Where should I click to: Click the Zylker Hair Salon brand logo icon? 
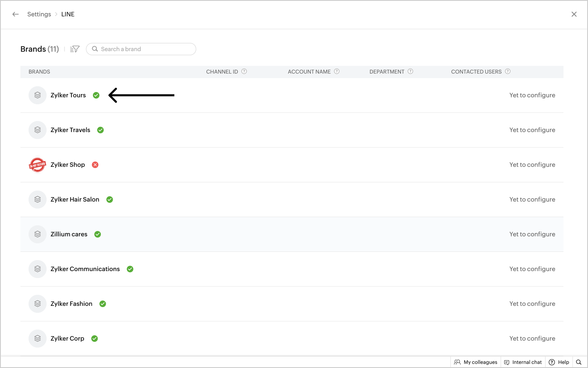coord(38,200)
